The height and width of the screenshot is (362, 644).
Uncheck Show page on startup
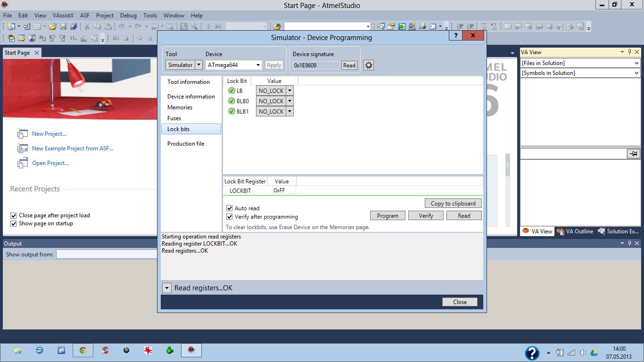point(14,223)
